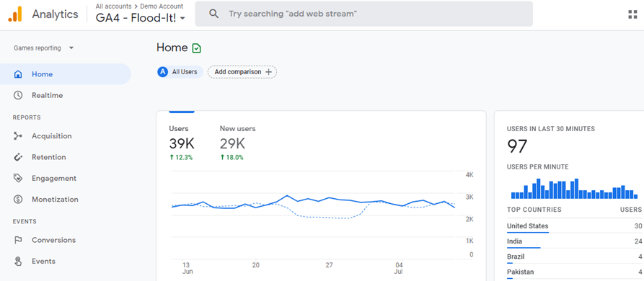
Task: Open the Home report in sidebar
Action: [66, 74]
